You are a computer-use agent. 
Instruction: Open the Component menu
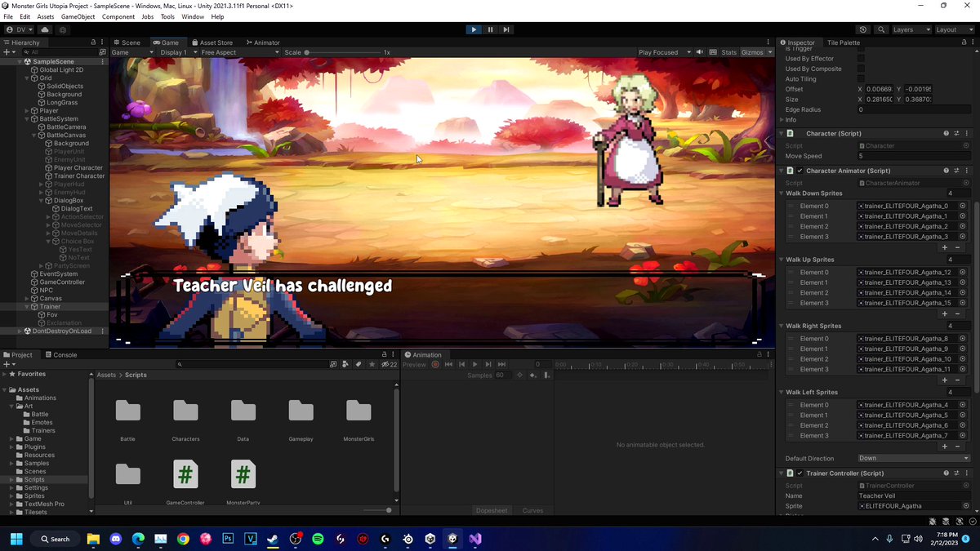click(x=118, y=16)
